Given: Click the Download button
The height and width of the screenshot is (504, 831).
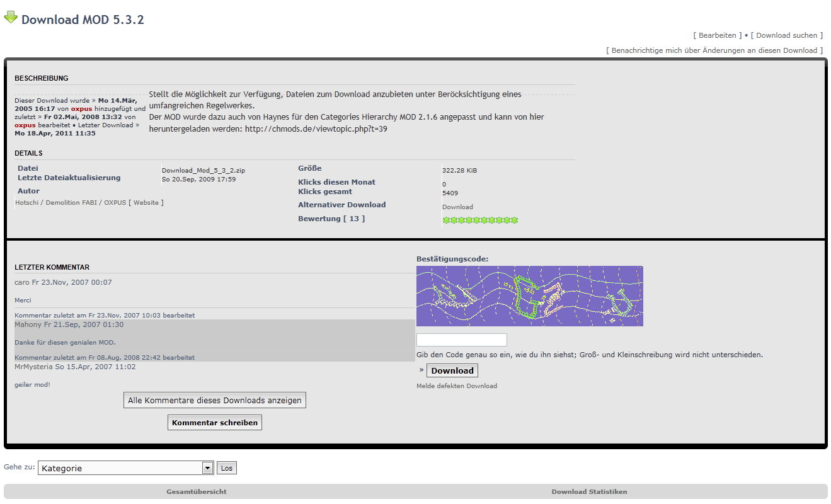Looking at the screenshot, I should (x=452, y=370).
